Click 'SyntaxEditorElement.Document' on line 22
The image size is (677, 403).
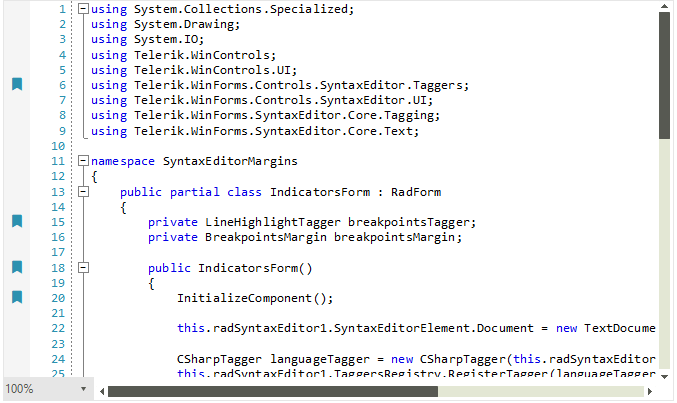click(x=433, y=328)
